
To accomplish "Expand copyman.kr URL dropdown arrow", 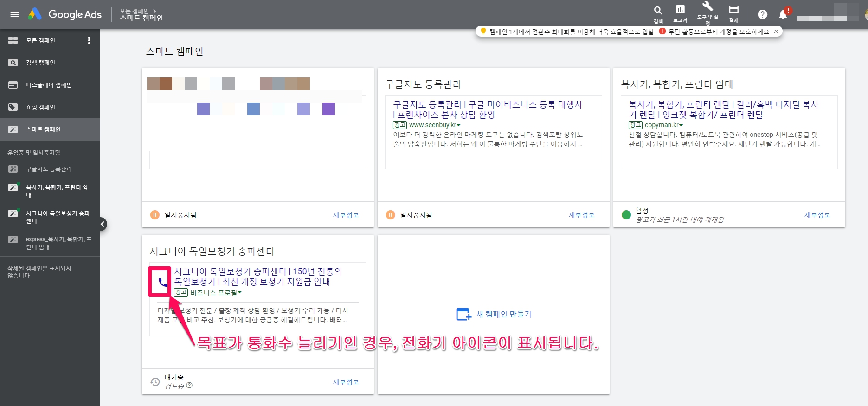I will point(681,125).
